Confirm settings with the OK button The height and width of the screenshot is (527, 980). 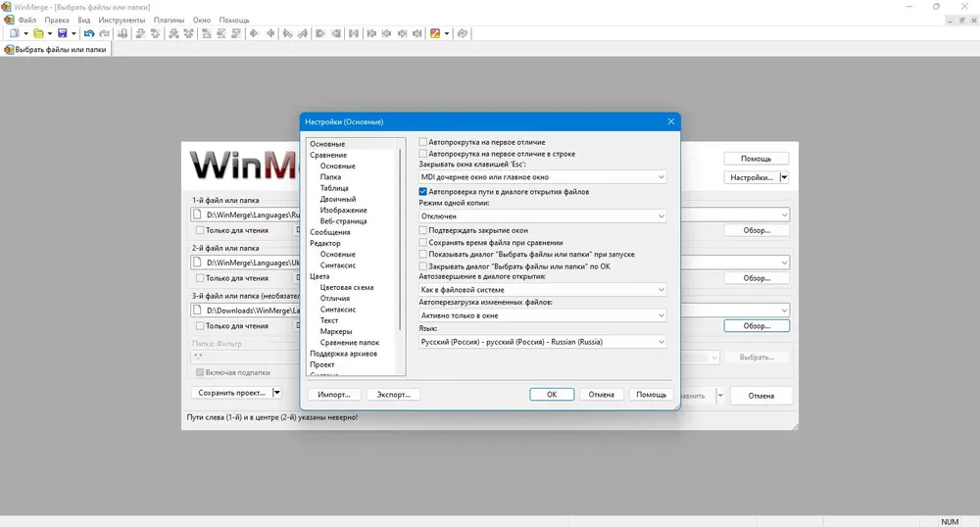coord(551,395)
